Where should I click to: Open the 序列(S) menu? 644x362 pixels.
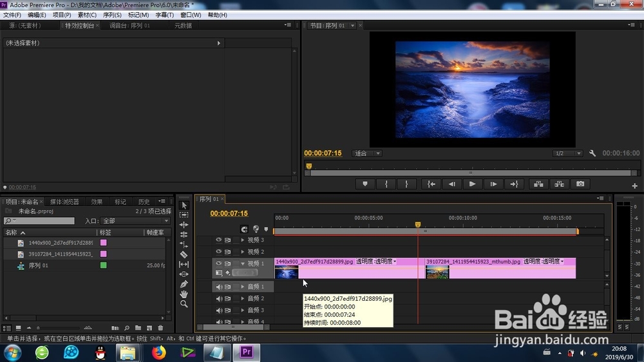pos(112,15)
